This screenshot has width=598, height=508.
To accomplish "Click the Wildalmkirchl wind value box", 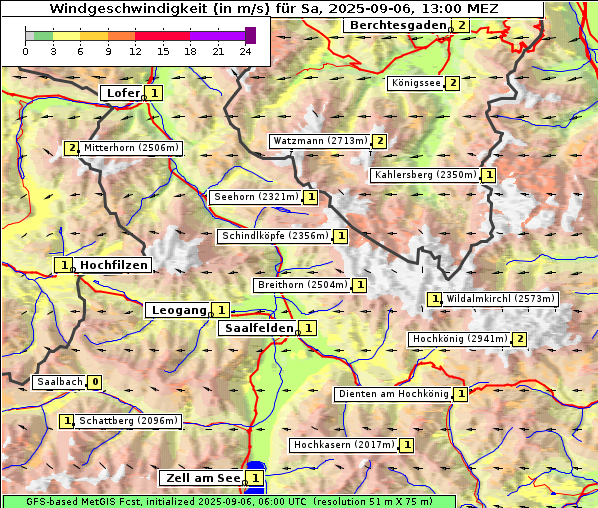I will [x=434, y=299].
